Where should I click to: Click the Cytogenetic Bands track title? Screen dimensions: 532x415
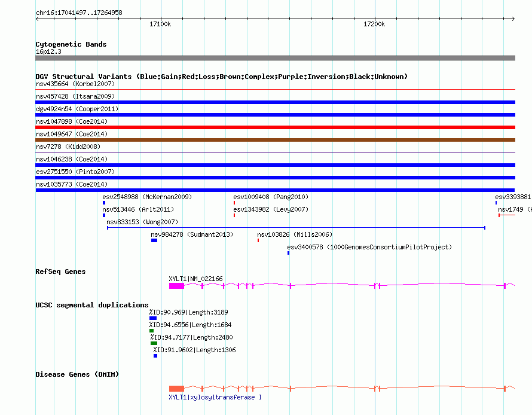tap(71, 44)
